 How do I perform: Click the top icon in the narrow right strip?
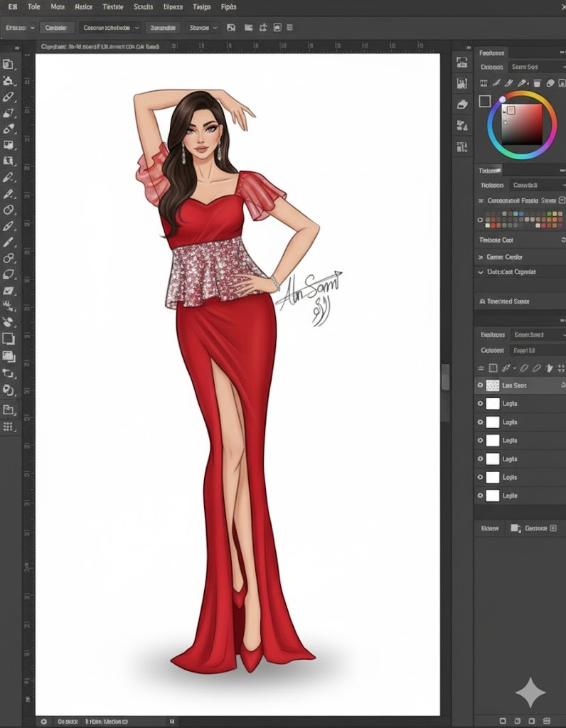(461, 63)
